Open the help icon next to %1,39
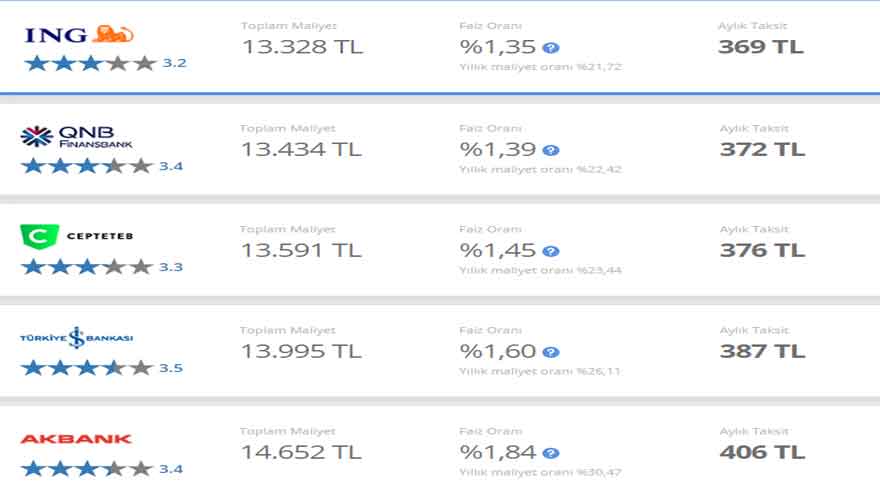 [551, 150]
